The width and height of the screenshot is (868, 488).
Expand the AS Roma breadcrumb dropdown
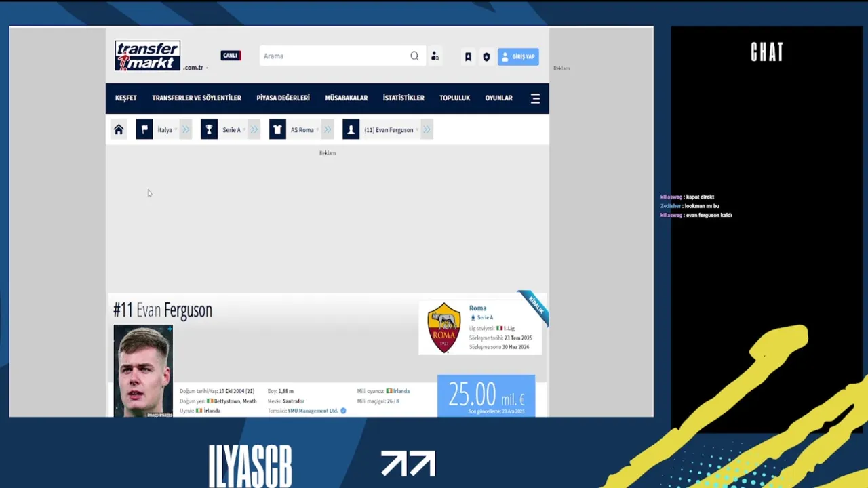tap(317, 130)
